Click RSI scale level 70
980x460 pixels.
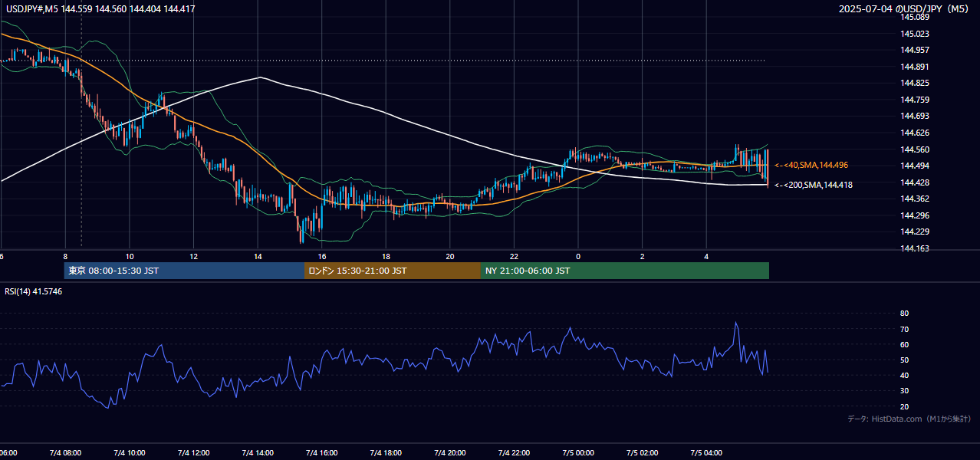[x=905, y=329]
